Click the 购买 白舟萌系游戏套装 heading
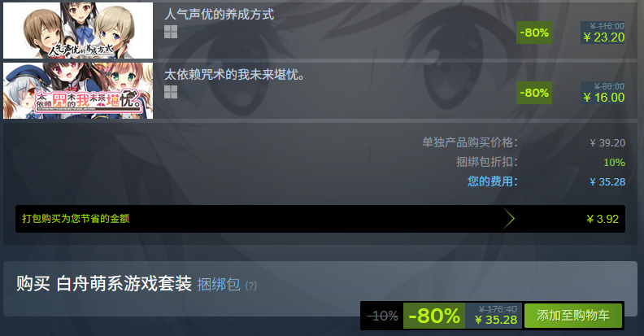Screen dimensions: 644x336 point(104,284)
